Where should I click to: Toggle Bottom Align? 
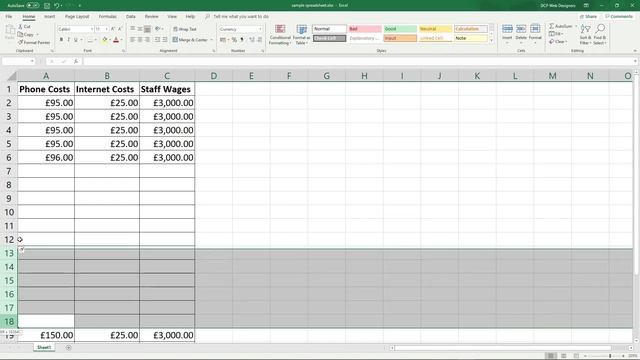pyautogui.click(x=147, y=29)
